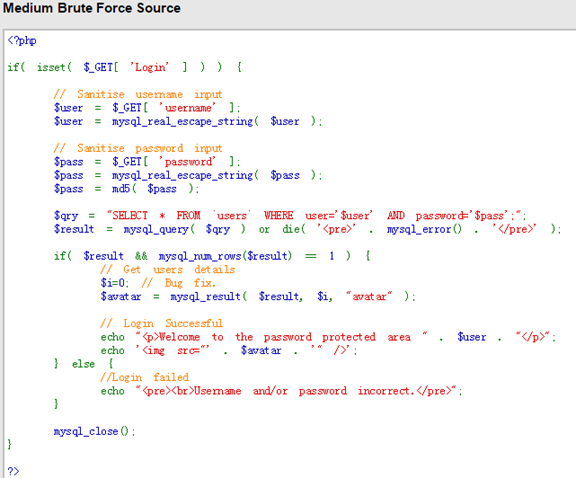576x478 pixels.
Task: Click the 'username' GET parameter string
Action: [188, 108]
